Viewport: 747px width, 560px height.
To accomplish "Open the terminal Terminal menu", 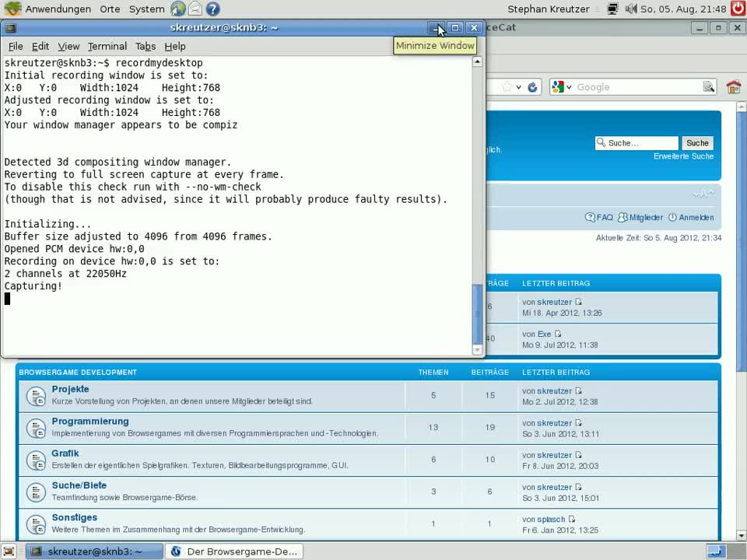I will coord(107,46).
